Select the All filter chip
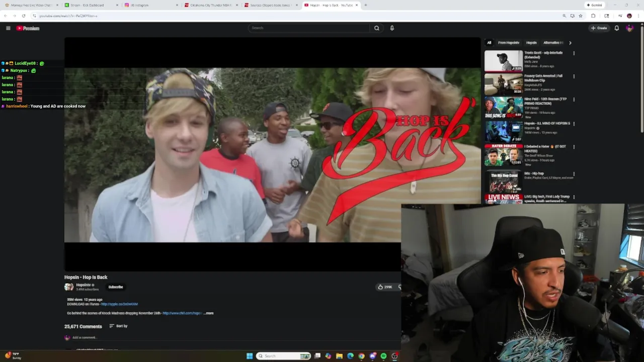 pyautogui.click(x=489, y=43)
